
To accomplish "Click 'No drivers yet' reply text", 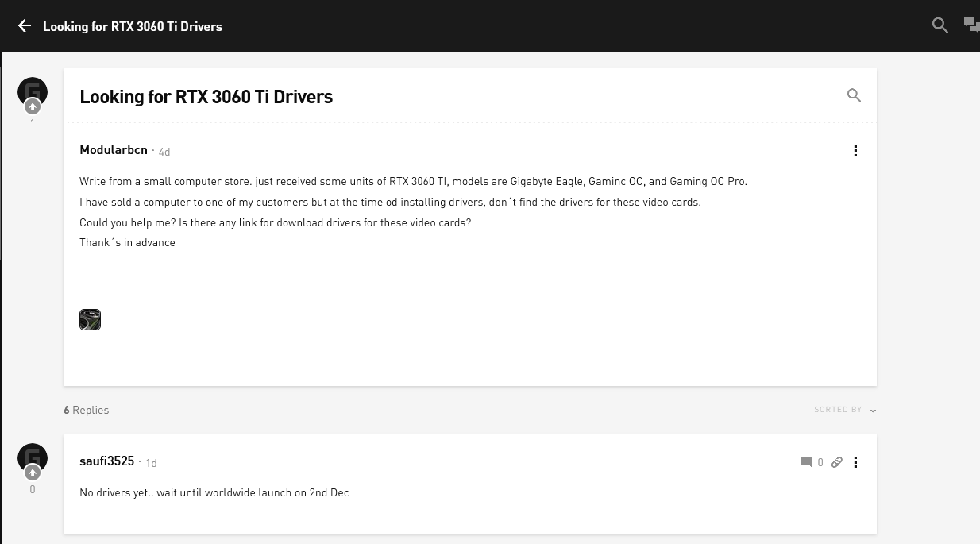I will point(214,492).
